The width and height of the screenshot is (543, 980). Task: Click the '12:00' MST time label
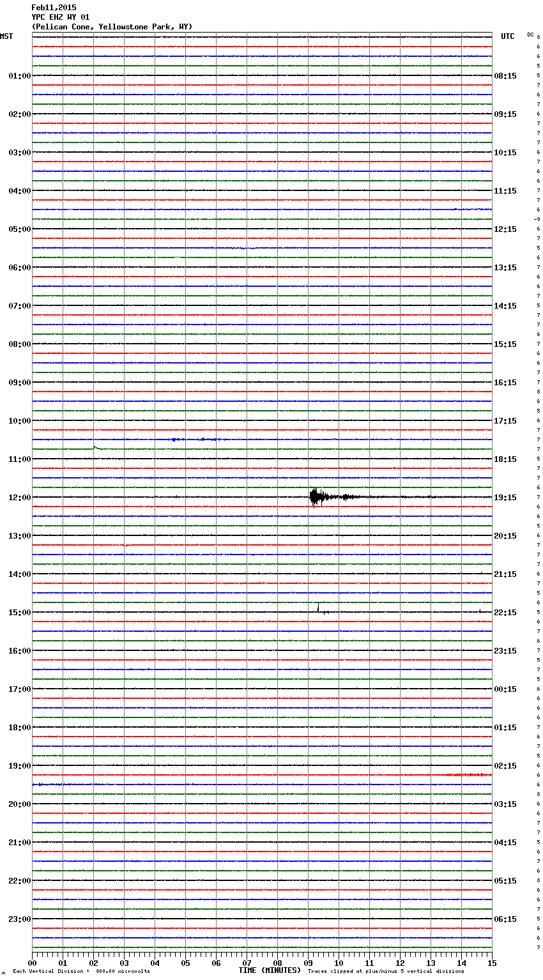click(19, 498)
